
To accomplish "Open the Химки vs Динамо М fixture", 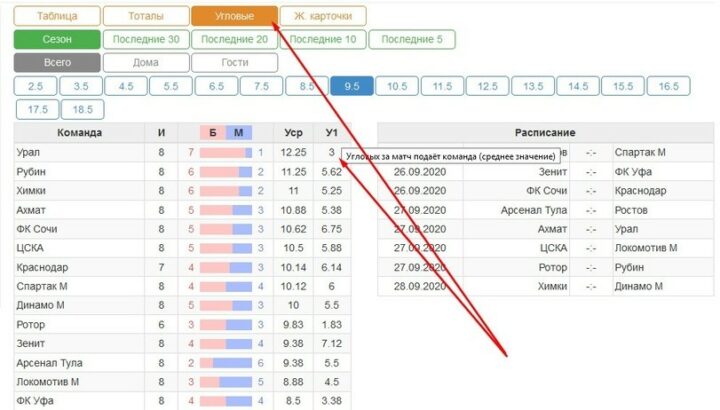I will click(545, 286).
